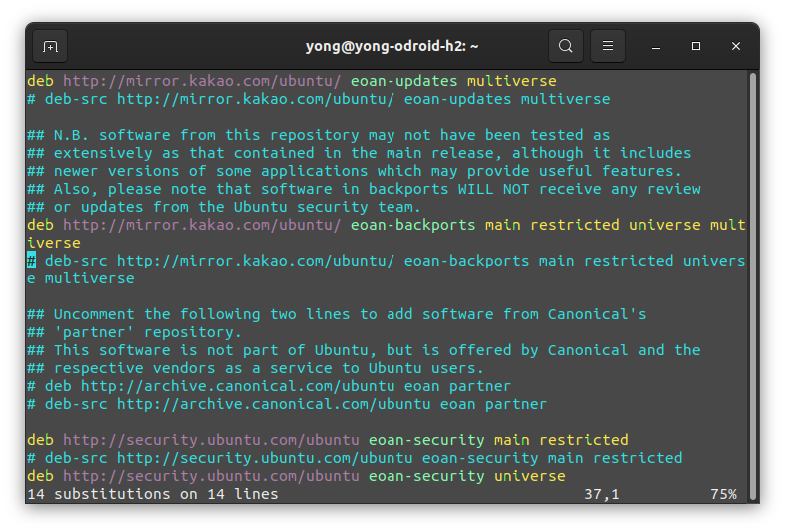The image size is (785, 532).
Task: Click the archive.canonical.com deb partner line
Action: click(270, 386)
